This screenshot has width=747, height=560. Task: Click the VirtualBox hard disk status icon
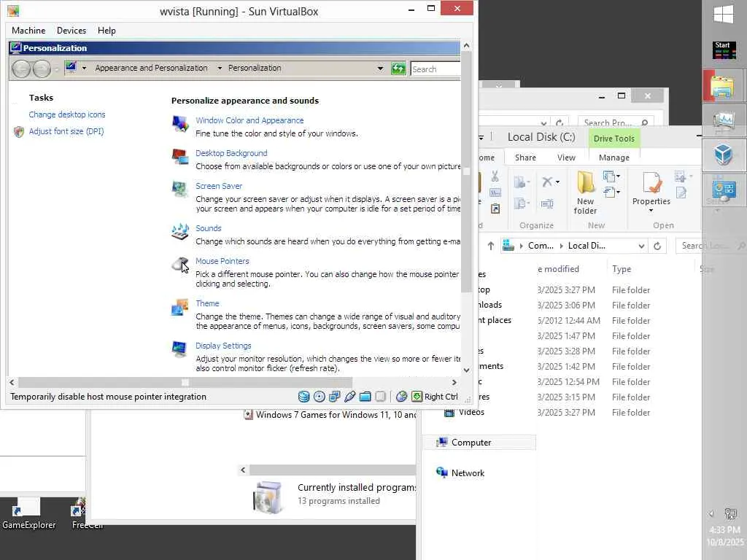pos(304,397)
